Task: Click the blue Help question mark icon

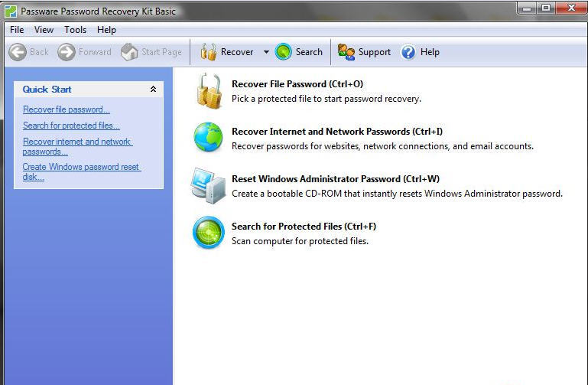Action: point(408,52)
